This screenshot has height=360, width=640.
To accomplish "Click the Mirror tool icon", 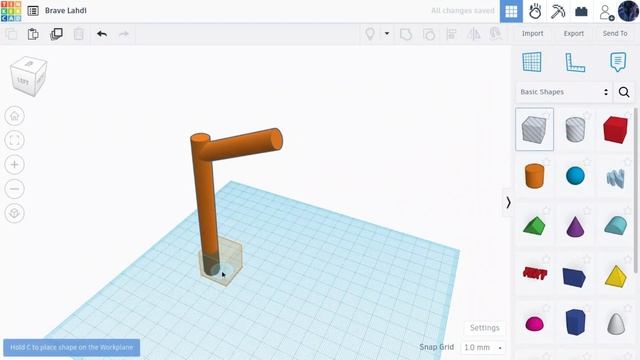I will pyautogui.click(x=473, y=34).
